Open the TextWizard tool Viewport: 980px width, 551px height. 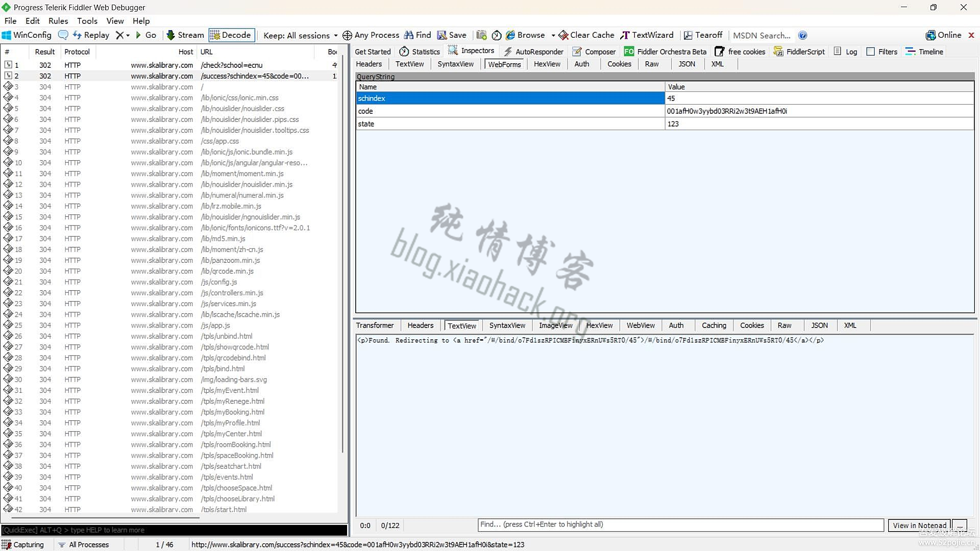(x=646, y=35)
